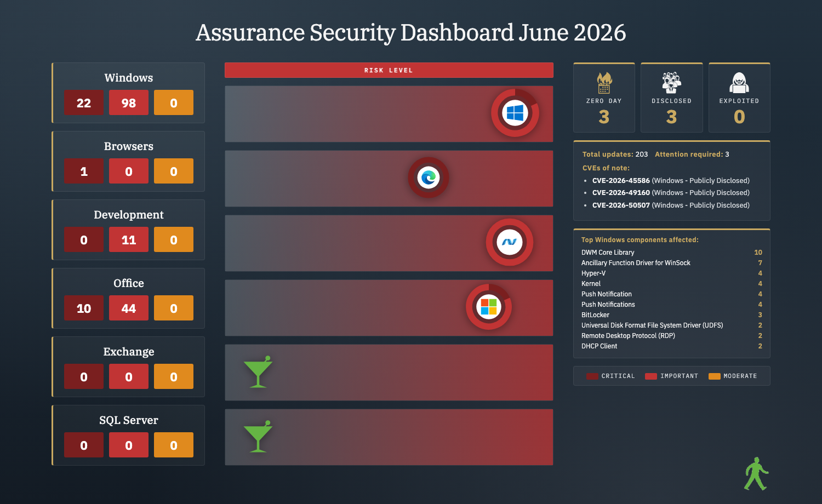This screenshot has width=822, height=504.
Task: Click Browsers critical count 1
Action: click(x=84, y=171)
